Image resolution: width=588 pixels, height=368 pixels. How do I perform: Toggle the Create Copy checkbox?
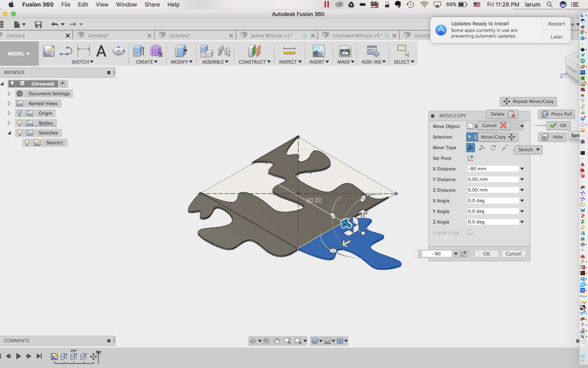tap(470, 232)
